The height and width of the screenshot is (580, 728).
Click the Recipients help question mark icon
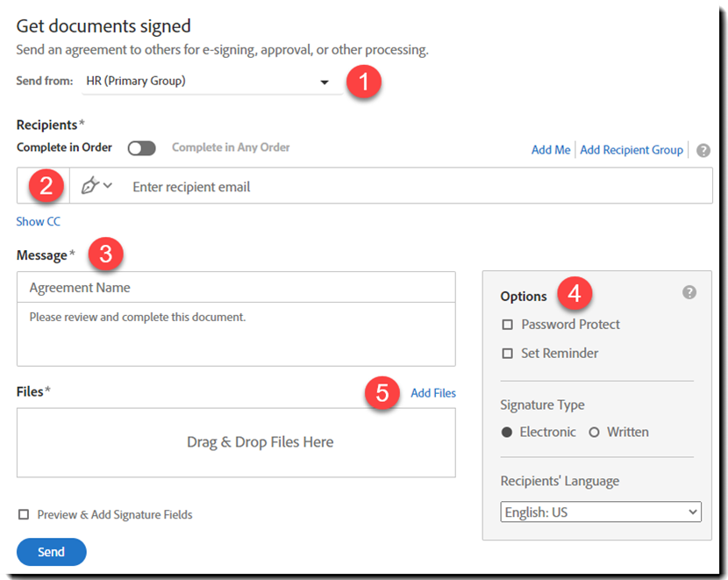click(x=703, y=150)
